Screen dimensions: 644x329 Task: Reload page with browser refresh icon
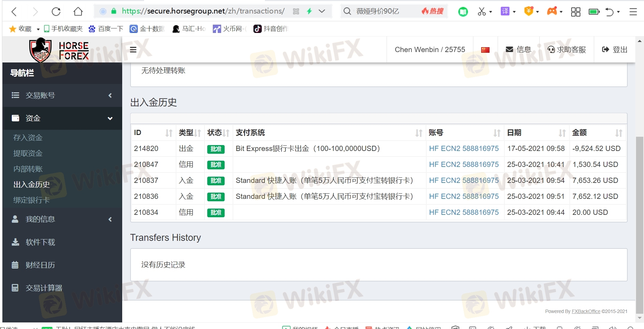56,12
